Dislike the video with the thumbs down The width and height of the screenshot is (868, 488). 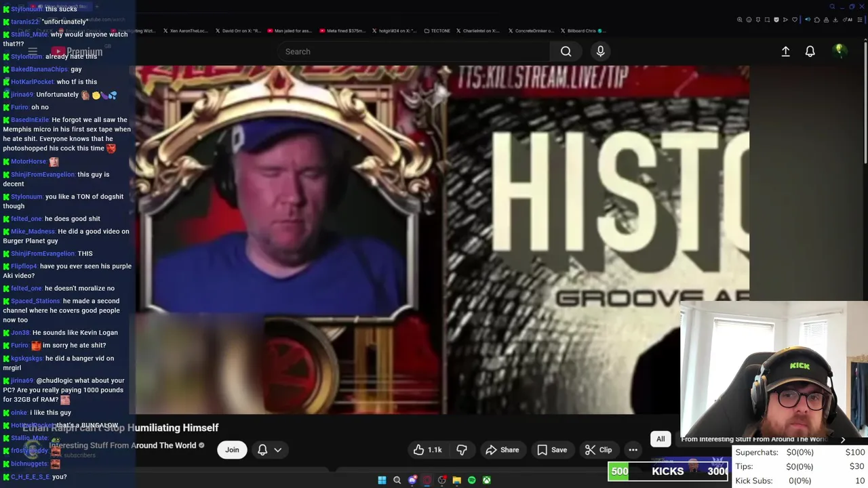coord(462,450)
